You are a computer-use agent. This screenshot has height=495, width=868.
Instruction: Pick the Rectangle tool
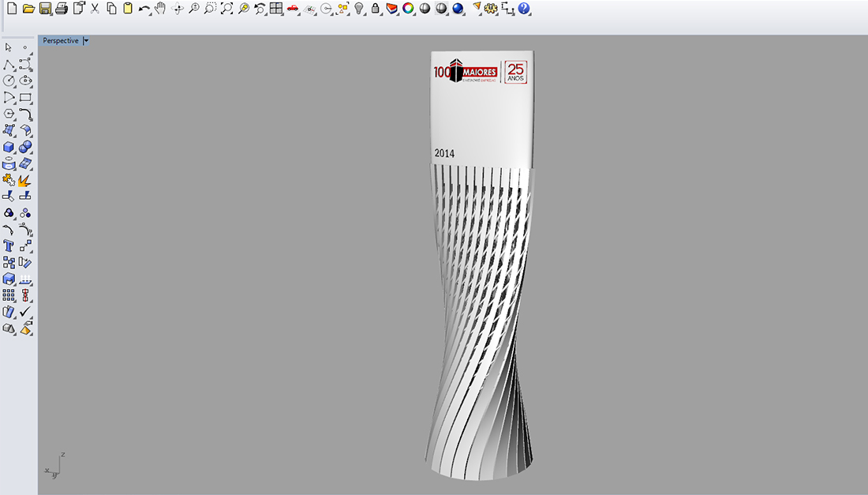tap(25, 98)
